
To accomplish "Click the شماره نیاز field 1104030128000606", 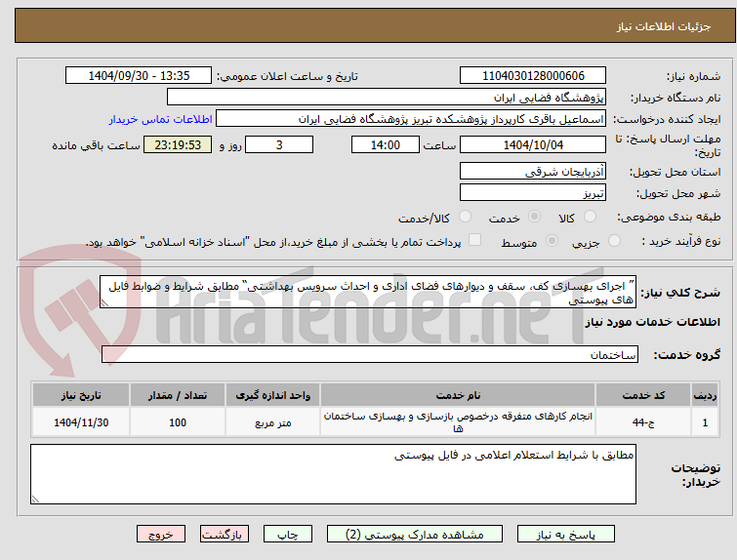I will pos(533,76).
